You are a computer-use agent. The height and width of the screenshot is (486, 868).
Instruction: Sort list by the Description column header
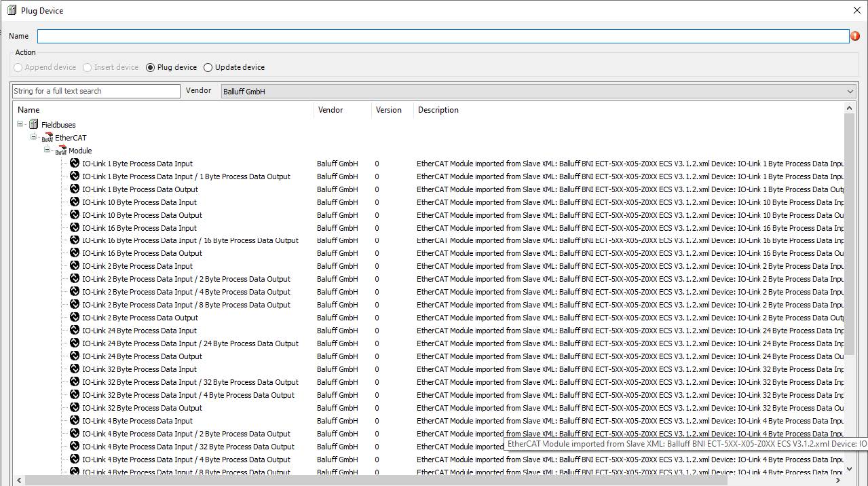tap(438, 110)
